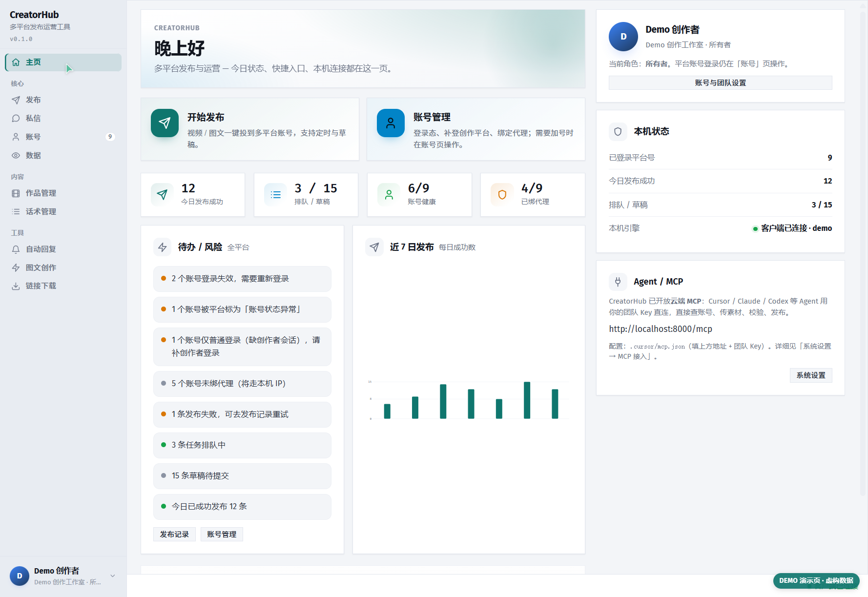Open the 私信 sidebar page
Viewport: 868px width, 597px height.
point(63,119)
